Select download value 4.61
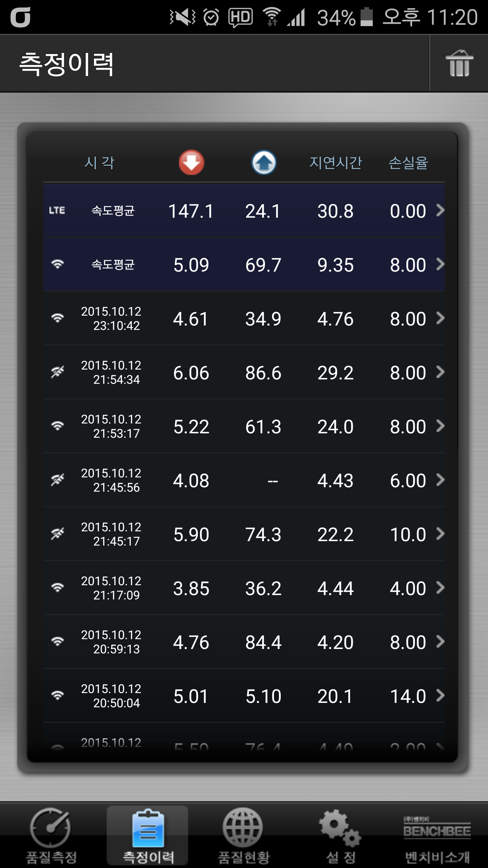This screenshot has width=488, height=868. [x=191, y=319]
